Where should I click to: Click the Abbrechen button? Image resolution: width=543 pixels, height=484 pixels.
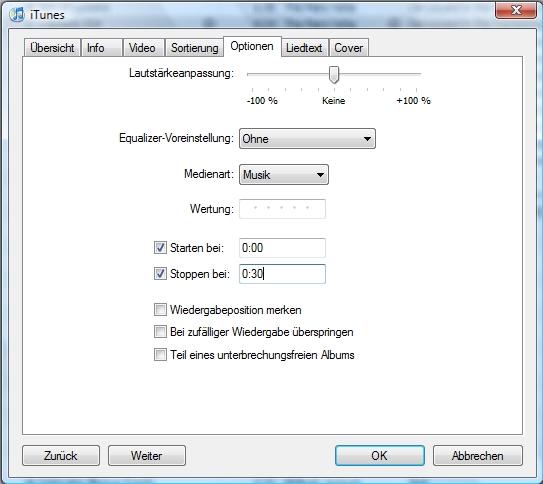tap(478, 456)
